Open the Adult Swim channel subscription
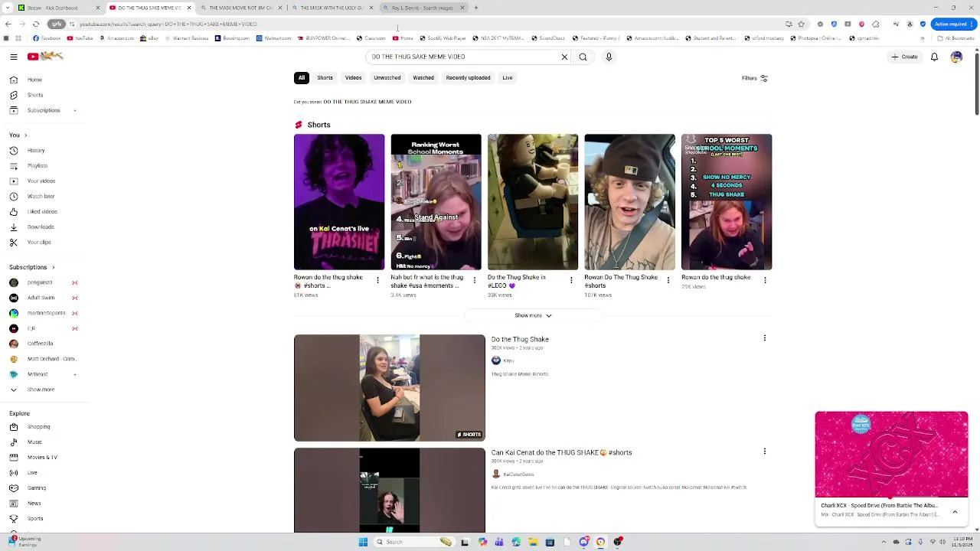 41,298
